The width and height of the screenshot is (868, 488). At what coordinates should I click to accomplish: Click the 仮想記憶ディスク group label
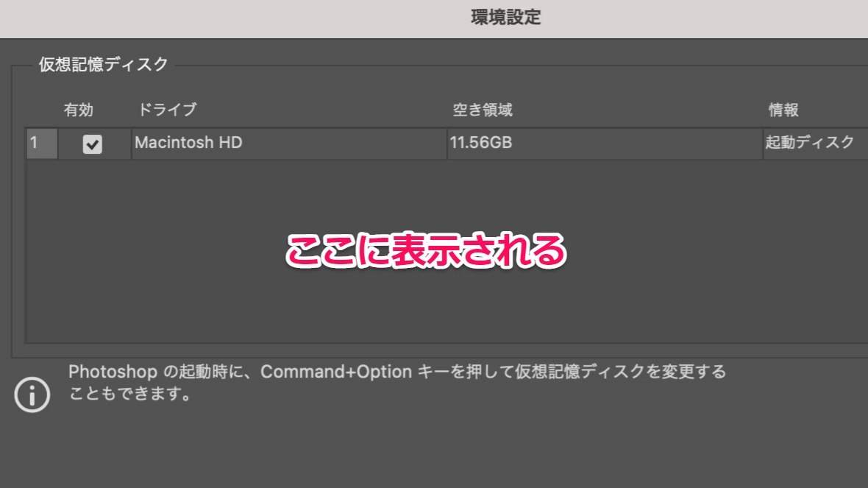click(104, 64)
